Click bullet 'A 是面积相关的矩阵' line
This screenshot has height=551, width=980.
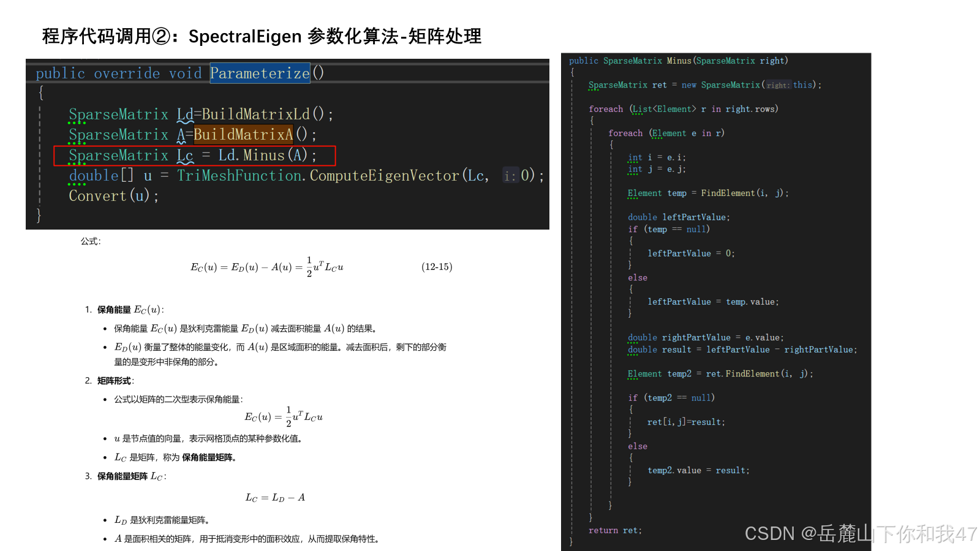pos(248,539)
